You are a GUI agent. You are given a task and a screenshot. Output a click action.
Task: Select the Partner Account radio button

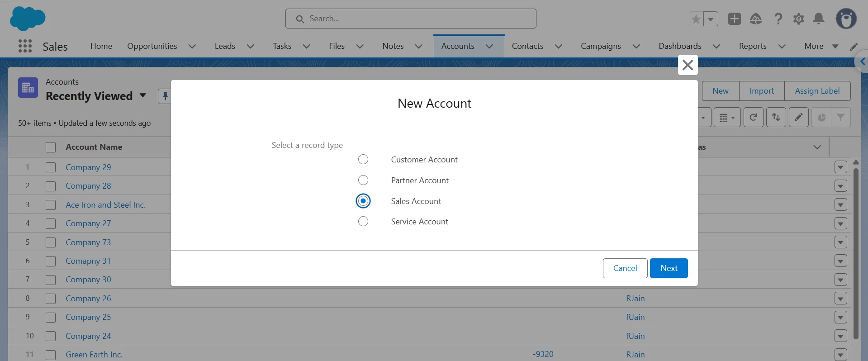[x=363, y=180]
